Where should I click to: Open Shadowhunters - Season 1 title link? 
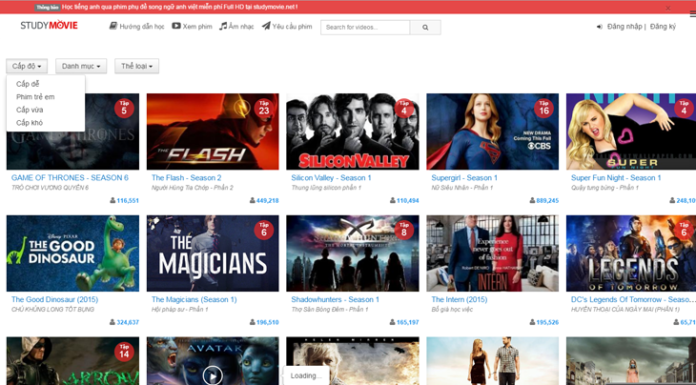335,299
